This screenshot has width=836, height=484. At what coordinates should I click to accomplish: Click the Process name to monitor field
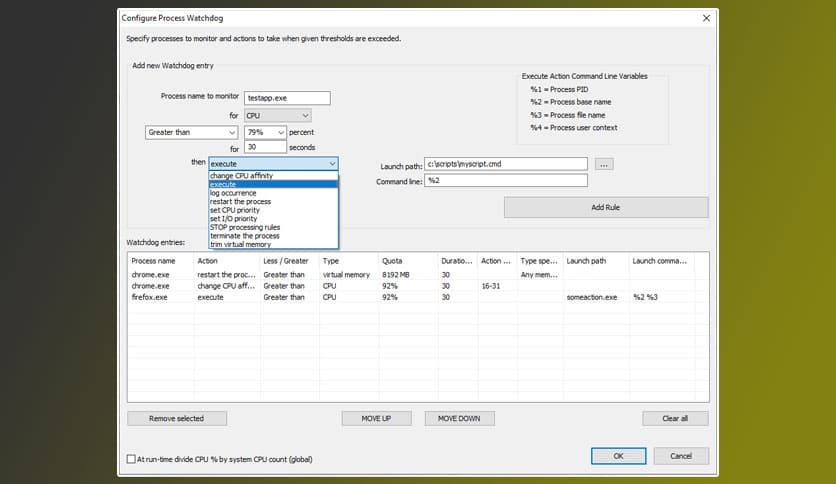point(287,98)
